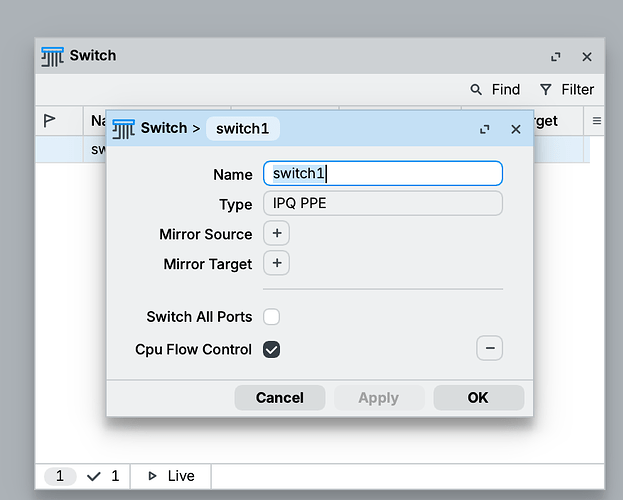Viewport: 623px width, 500px height.
Task: Open the column list menu icon
Action: pyautogui.click(x=596, y=120)
